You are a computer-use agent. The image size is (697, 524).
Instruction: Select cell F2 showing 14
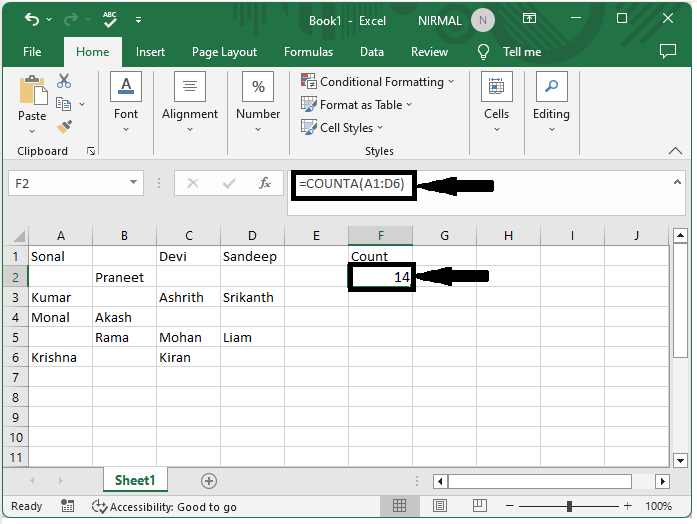[381, 277]
